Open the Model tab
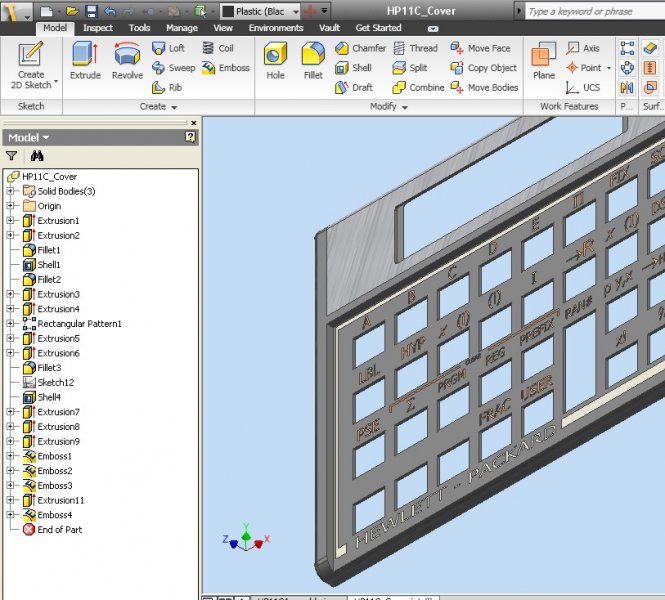665x600 pixels. tap(55, 28)
